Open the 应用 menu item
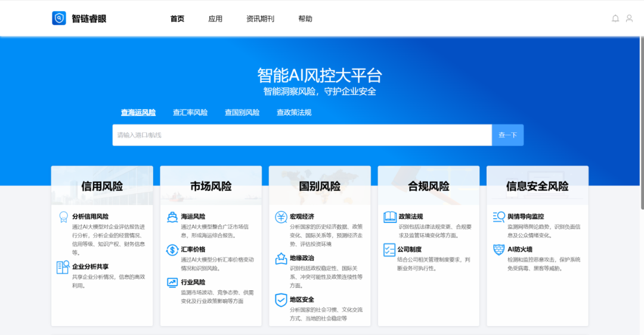The width and height of the screenshot is (644, 335). pyautogui.click(x=215, y=19)
